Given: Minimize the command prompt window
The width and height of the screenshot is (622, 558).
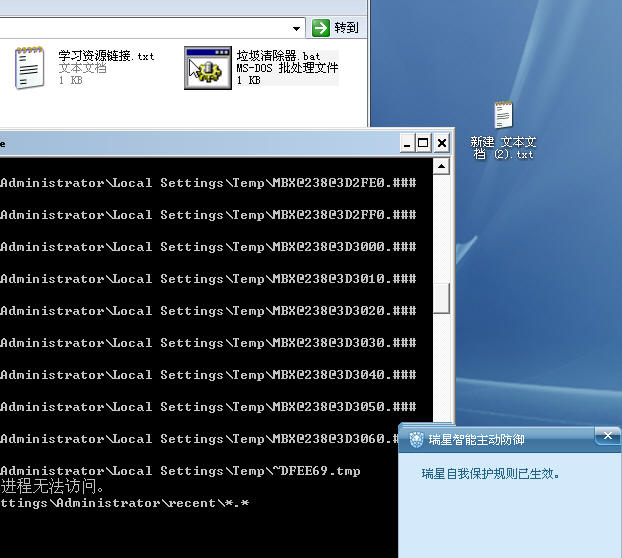Looking at the screenshot, I should [407, 143].
